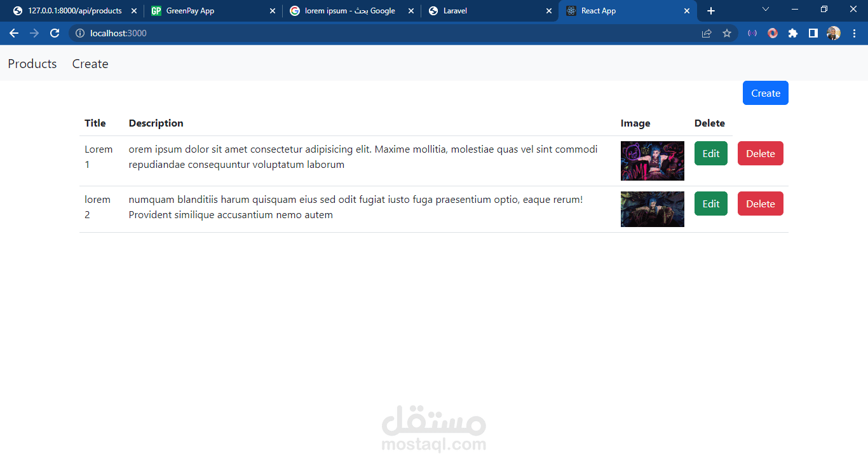
Task: Select the React App tab
Action: tap(628, 11)
